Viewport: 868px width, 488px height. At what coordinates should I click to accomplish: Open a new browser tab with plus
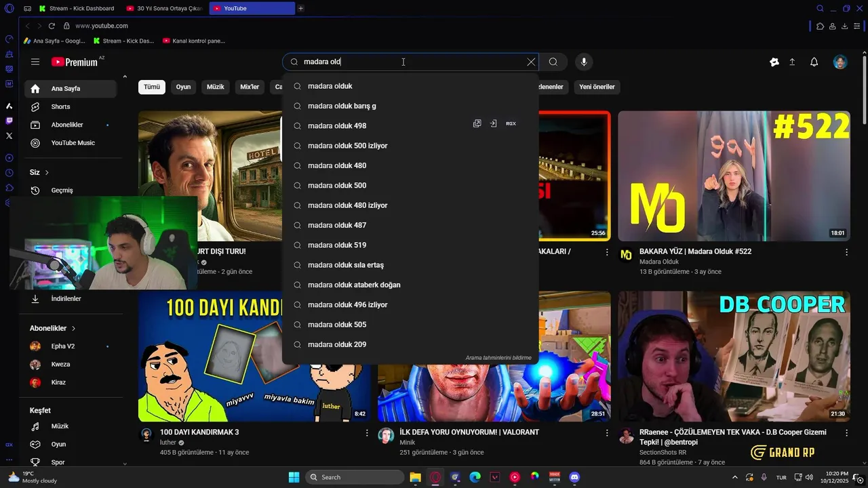(300, 8)
